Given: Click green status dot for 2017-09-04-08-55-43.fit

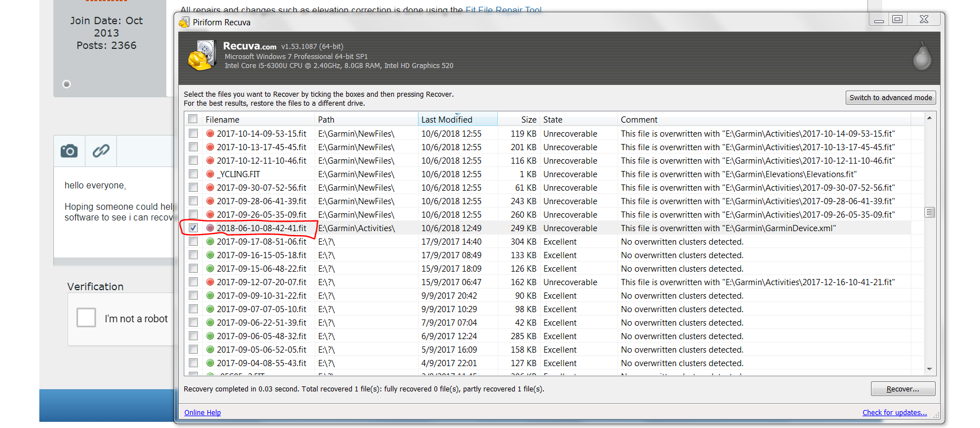Looking at the screenshot, I should (210, 363).
